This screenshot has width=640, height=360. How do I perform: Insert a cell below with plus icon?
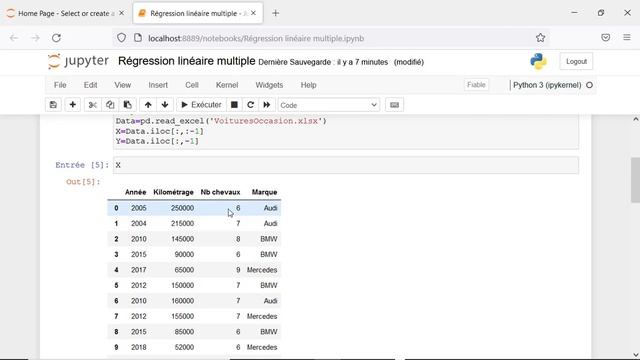pos(73,105)
